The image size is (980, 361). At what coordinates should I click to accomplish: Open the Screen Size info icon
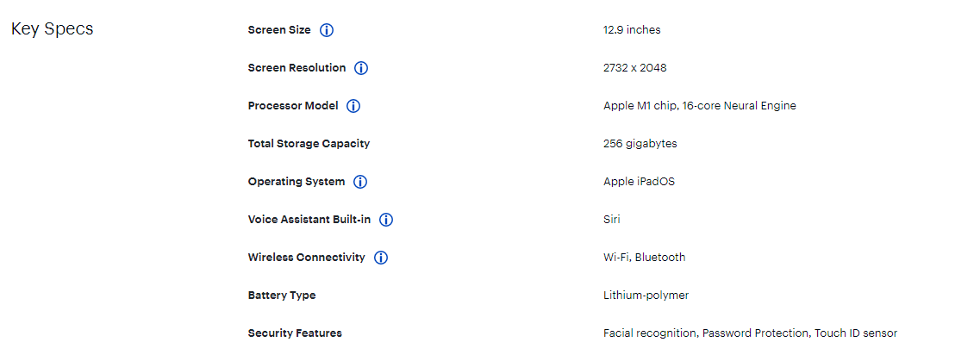(327, 30)
